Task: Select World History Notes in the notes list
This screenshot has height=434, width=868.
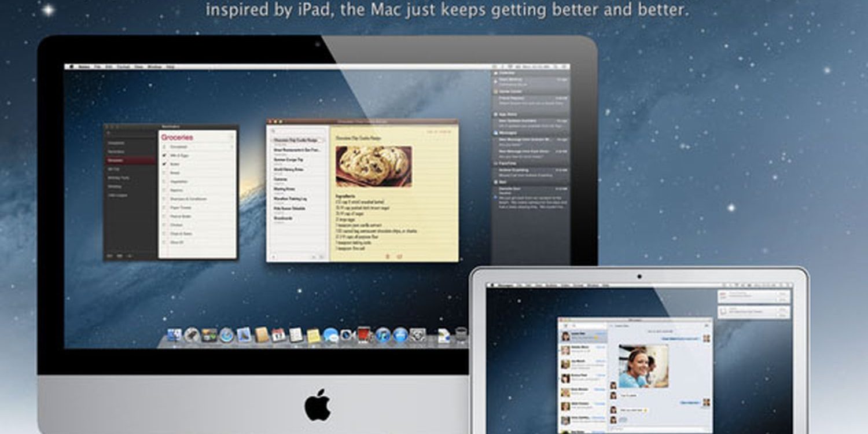Action: tap(297, 170)
